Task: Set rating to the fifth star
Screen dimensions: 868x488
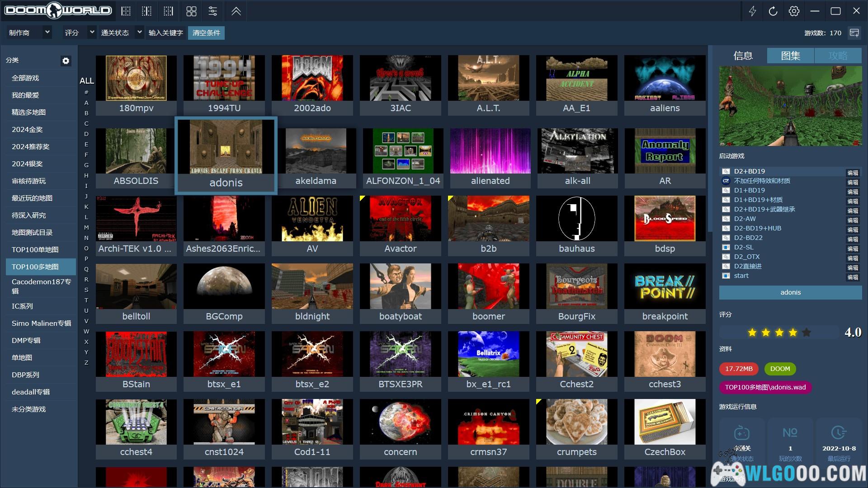Action: (806, 333)
